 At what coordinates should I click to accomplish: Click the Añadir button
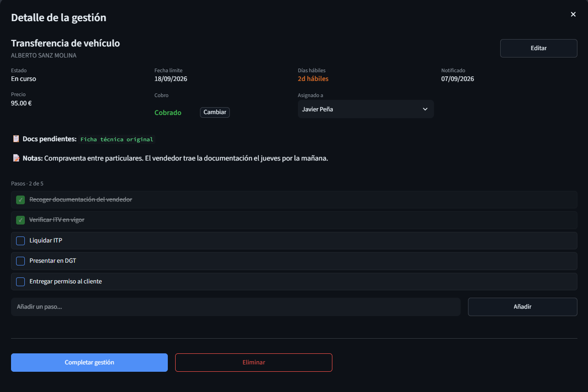click(522, 307)
